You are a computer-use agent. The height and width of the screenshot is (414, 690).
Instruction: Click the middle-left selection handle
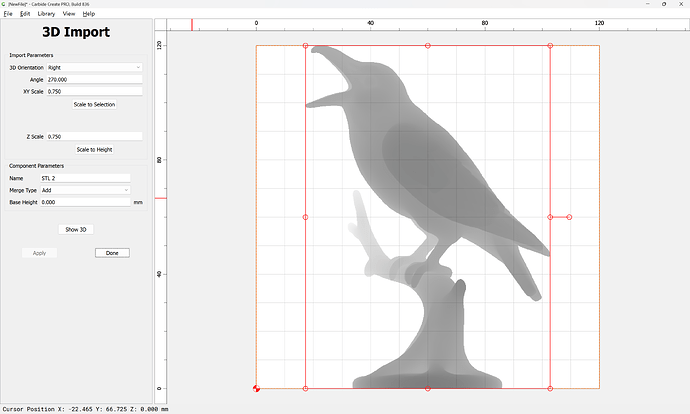pos(305,217)
